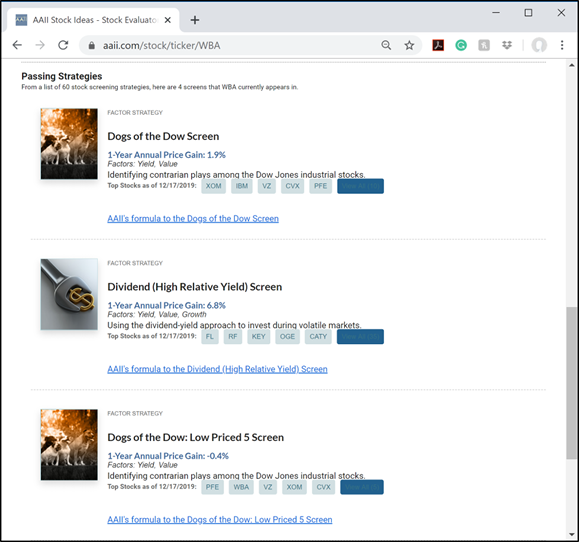The width and height of the screenshot is (579, 542).
Task: Open the Dropbox extension
Action: pyautogui.click(x=507, y=45)
